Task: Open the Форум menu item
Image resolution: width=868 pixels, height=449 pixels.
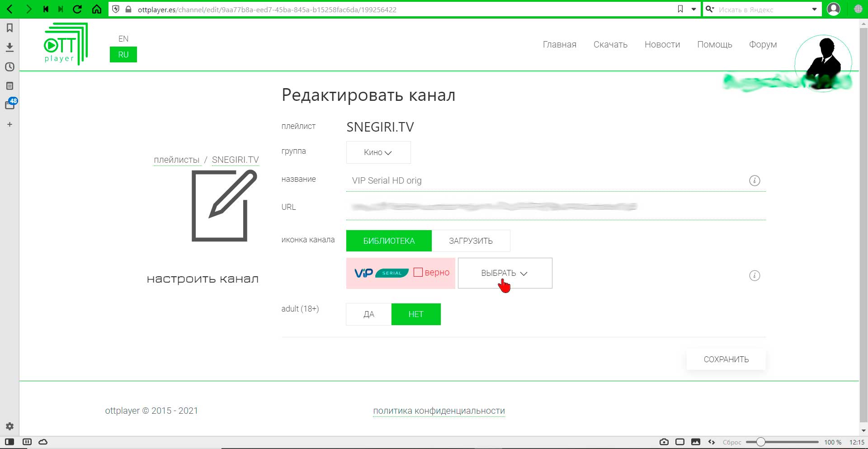Action: 763,44
